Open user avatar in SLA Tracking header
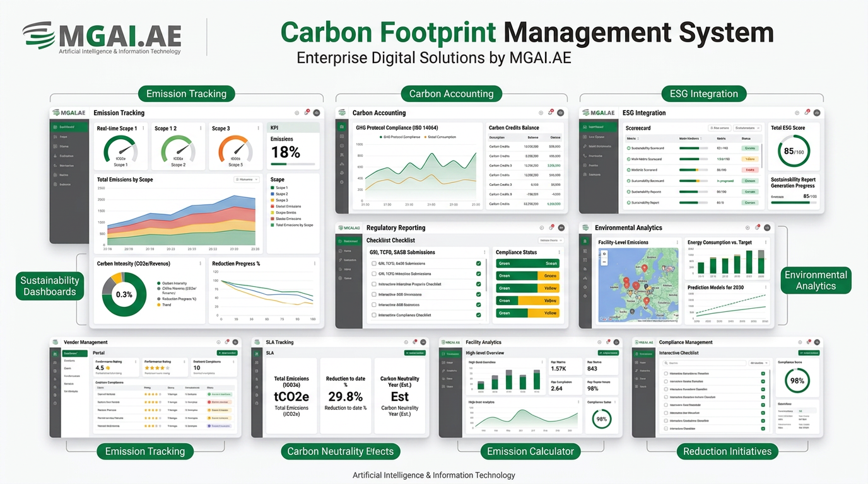 point(423,342)
